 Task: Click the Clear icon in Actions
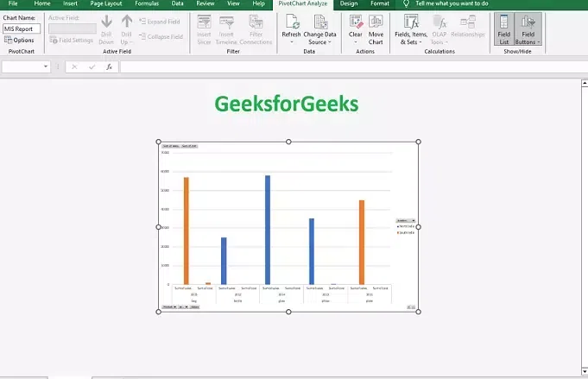[356, 22]
